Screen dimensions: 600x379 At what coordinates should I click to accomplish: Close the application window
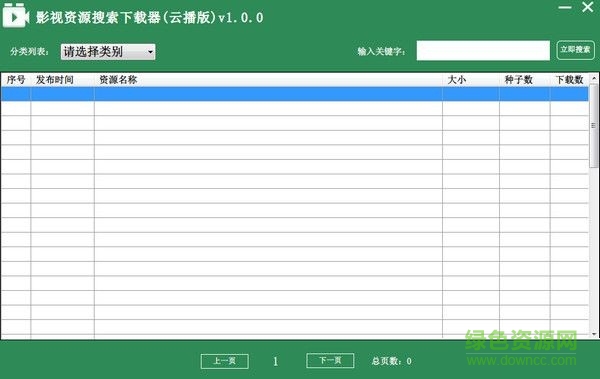click(588, 7)
